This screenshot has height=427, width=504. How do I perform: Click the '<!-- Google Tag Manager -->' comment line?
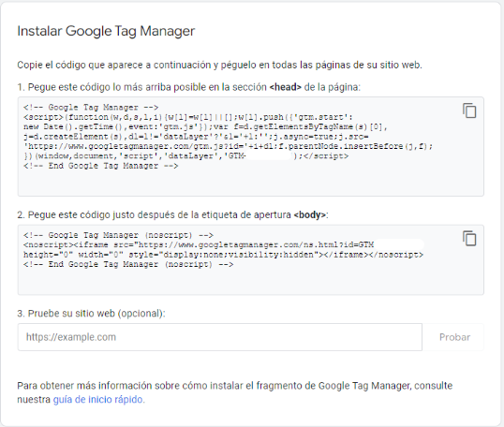[91, 108]
